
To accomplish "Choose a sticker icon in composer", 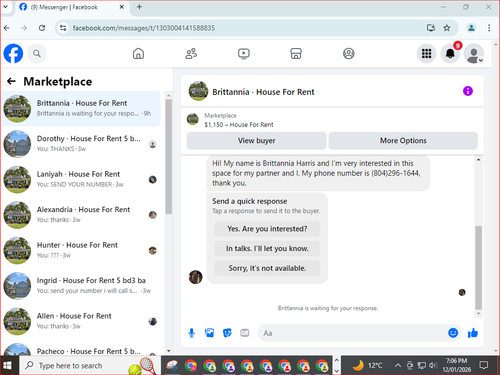I will pos(227,333).
